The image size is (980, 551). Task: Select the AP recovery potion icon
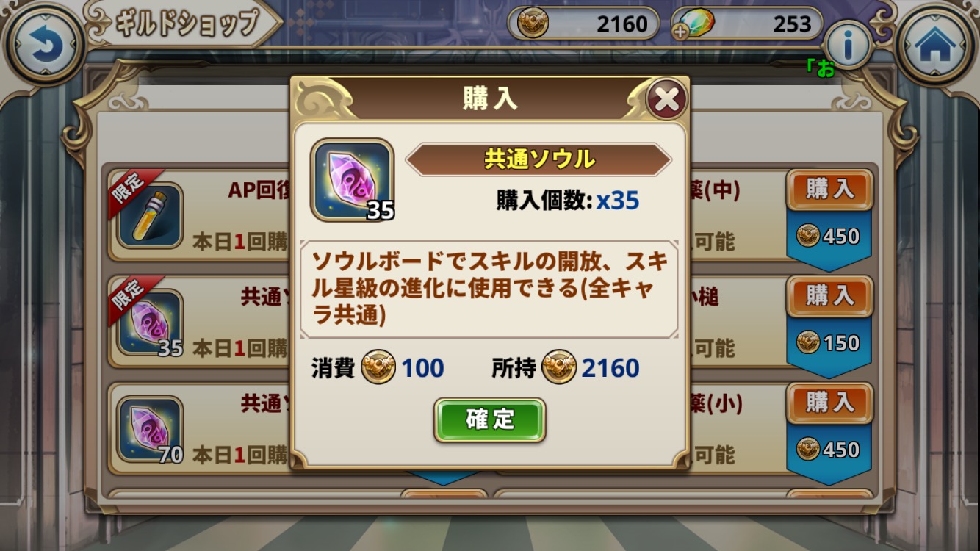[149, 216]
